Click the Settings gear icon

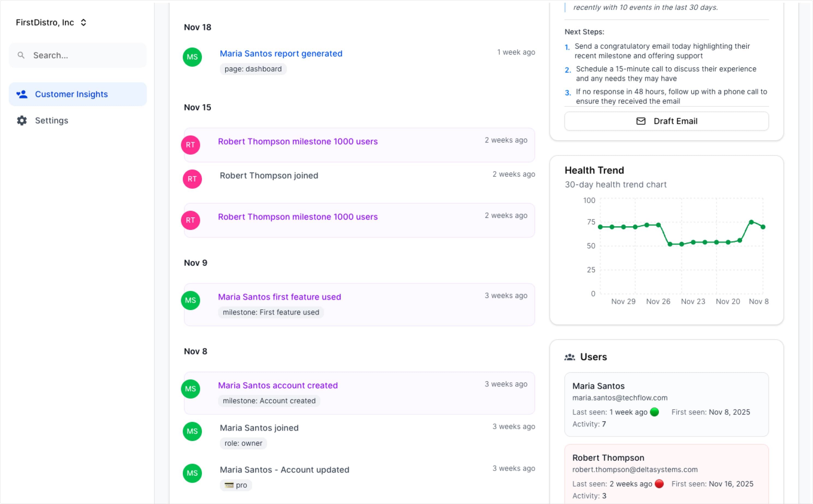pos(22,120)
